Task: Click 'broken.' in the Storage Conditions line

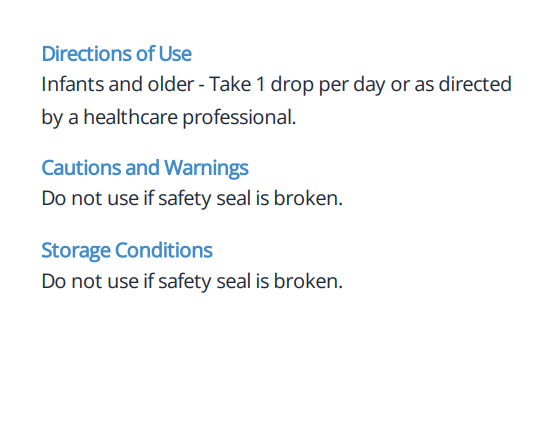Action: pos(308,281)
